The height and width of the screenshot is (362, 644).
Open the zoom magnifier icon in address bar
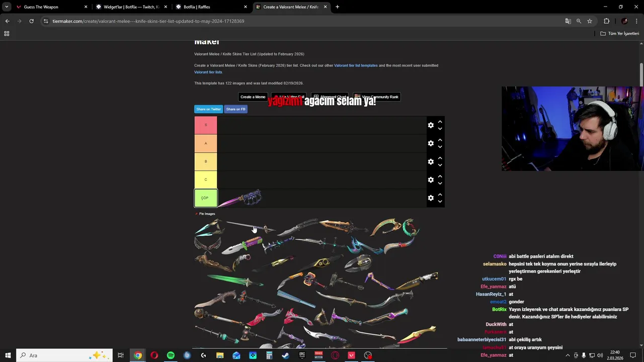579,21
